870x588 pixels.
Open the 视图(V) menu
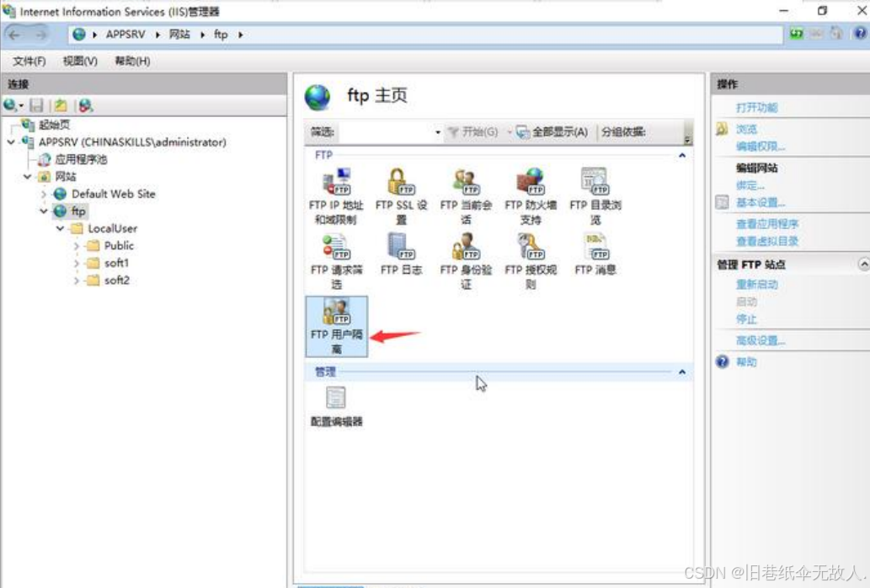tap(80, 61)
